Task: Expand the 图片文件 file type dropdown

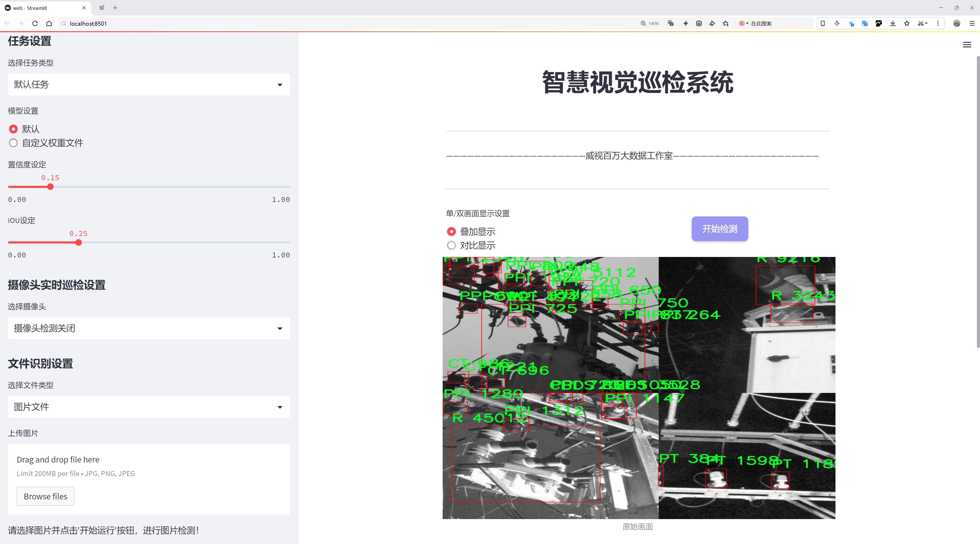Action: pos(148,407)
